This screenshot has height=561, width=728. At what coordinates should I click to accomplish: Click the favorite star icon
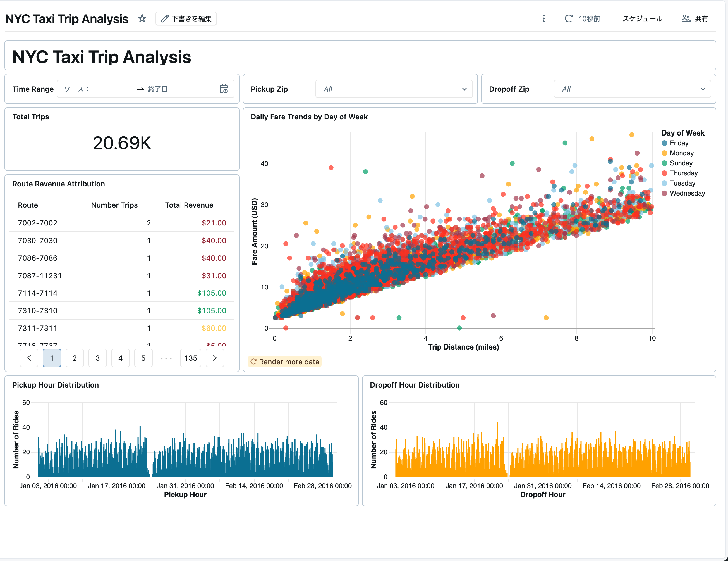click(x=142, y=18)
